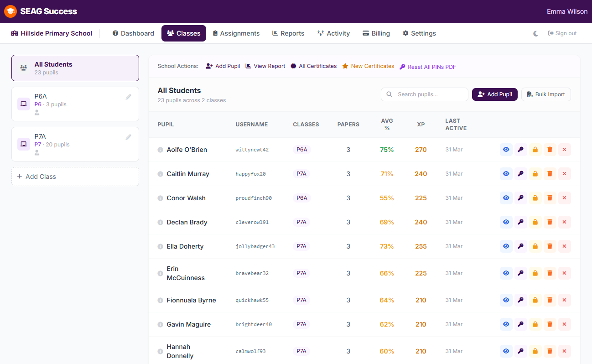The width and height of the screenshot is (592, 364).
Task: Click Reset All PINs PDF
Action: (428, 67)
